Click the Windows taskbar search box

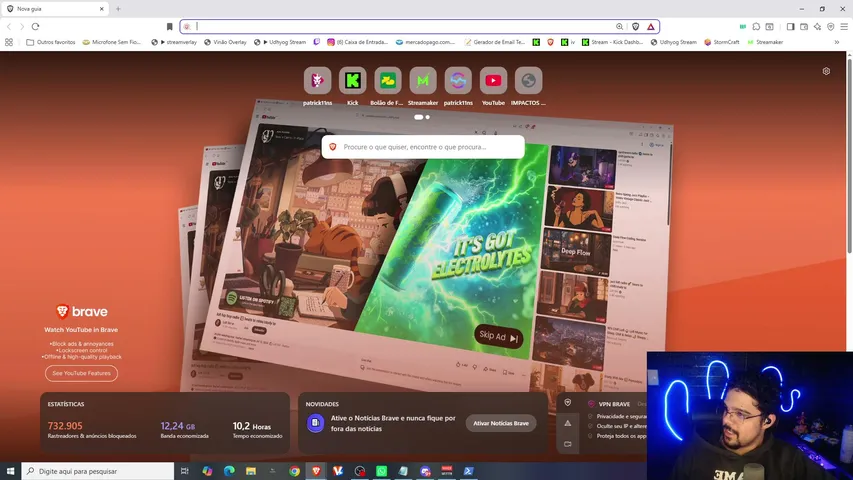coord(98,471)
